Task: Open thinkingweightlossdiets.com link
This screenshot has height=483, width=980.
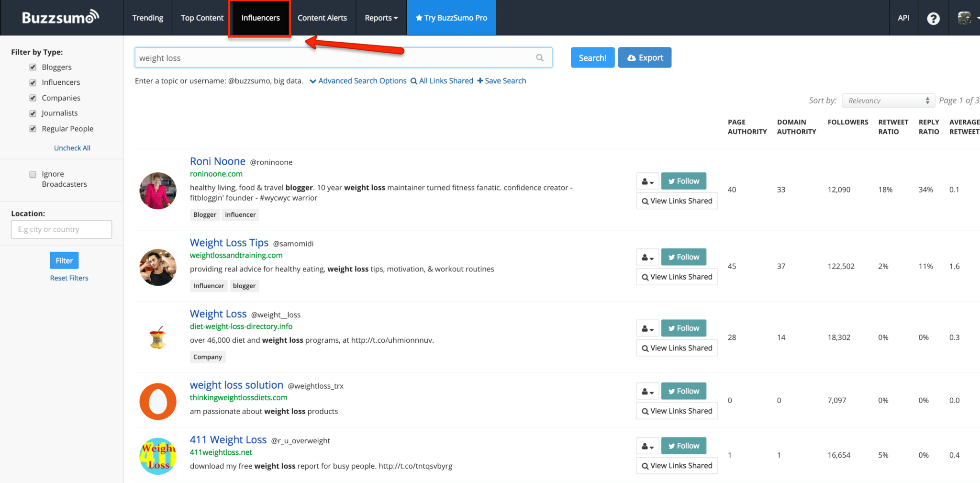Action: [239, 398]
